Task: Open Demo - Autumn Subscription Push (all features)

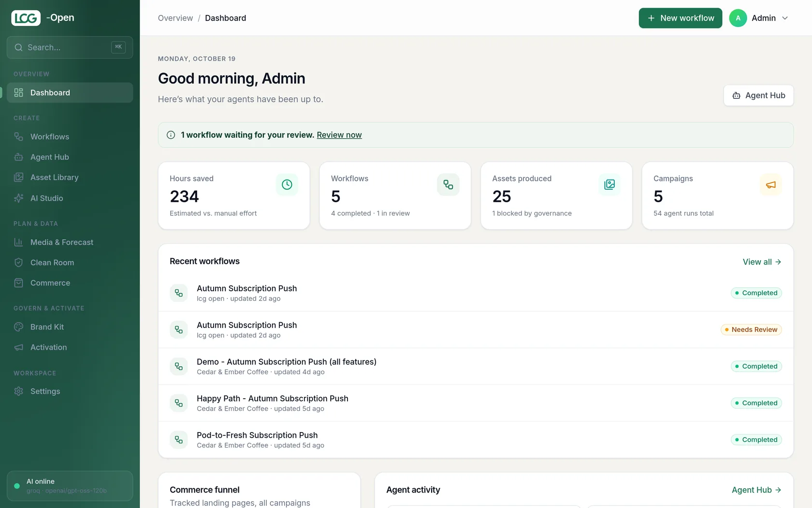Action: 476,366
